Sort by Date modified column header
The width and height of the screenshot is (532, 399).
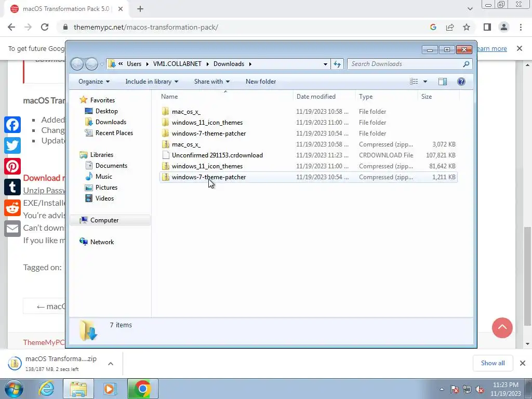[x=325, y=96]
